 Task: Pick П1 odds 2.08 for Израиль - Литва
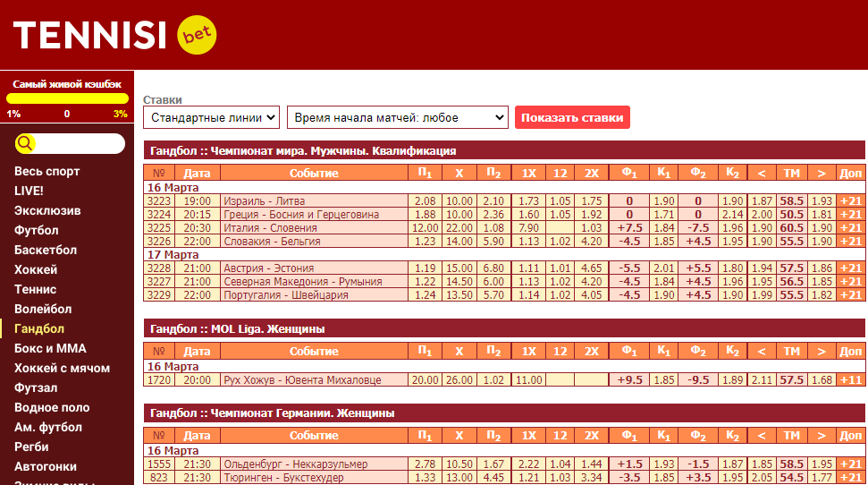tap(426, 201)
